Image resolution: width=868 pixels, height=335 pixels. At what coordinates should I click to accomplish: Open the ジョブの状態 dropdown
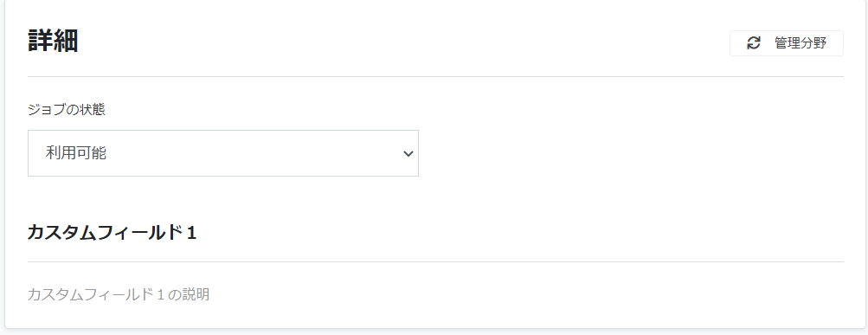[x=223, y=153]
